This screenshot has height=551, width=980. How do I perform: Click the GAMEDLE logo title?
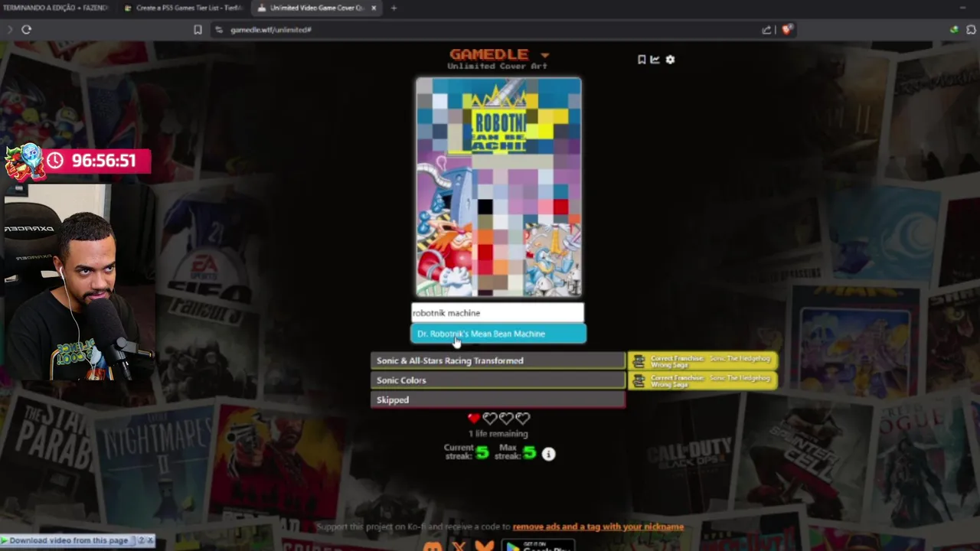tap(488, 54)
